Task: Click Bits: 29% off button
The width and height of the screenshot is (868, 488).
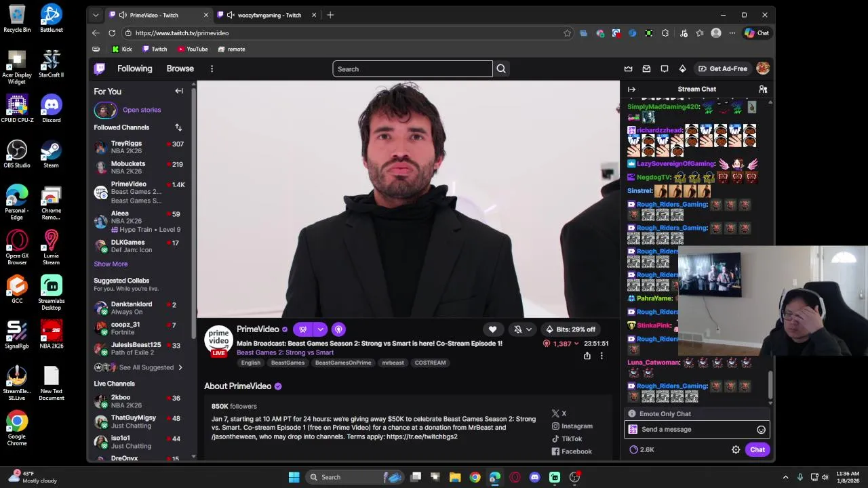Action: tap(570, 329)
